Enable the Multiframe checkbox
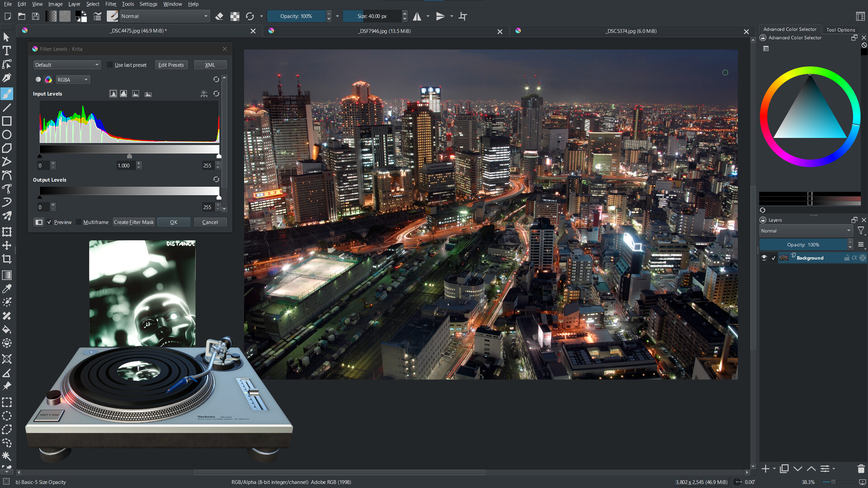 (x=79, y=222)
